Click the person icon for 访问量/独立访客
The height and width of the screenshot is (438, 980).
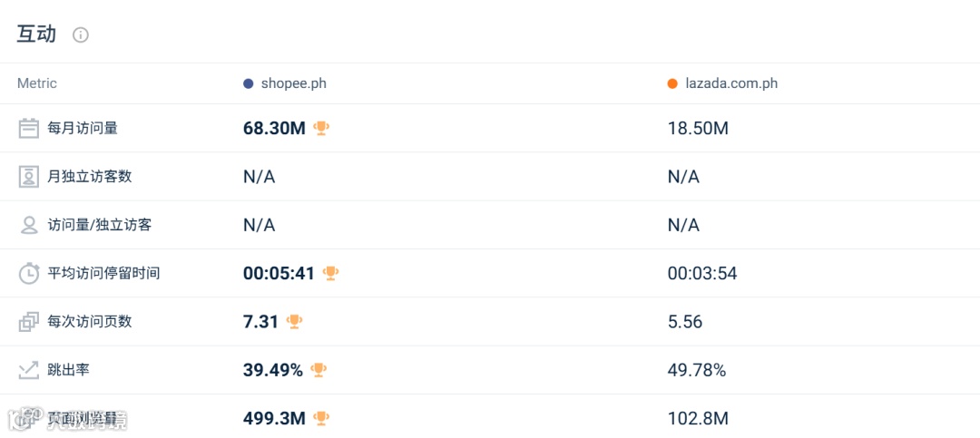(x=29, y=225)
